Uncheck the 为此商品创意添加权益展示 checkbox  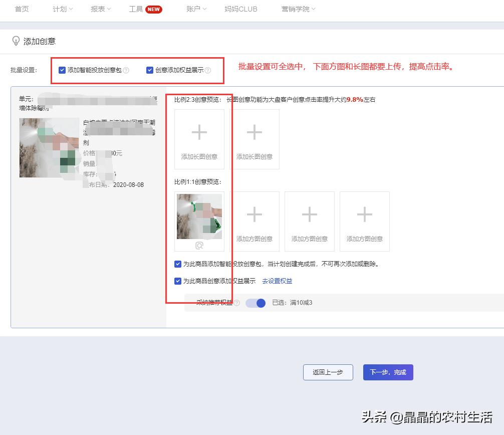point(178,281)
